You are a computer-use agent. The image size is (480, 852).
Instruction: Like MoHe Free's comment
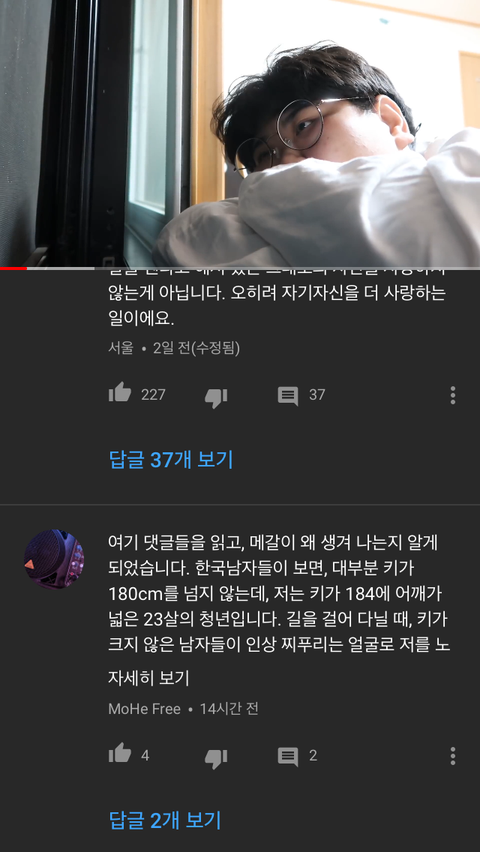(x=120, y=754)
